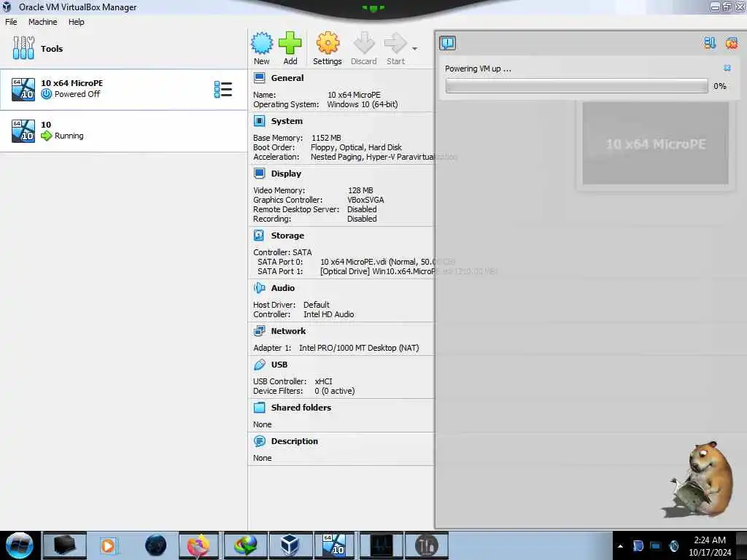This screenshot has width=747, height=560.
Task: Click the green Add machine icon
Action: pos(290,43)
